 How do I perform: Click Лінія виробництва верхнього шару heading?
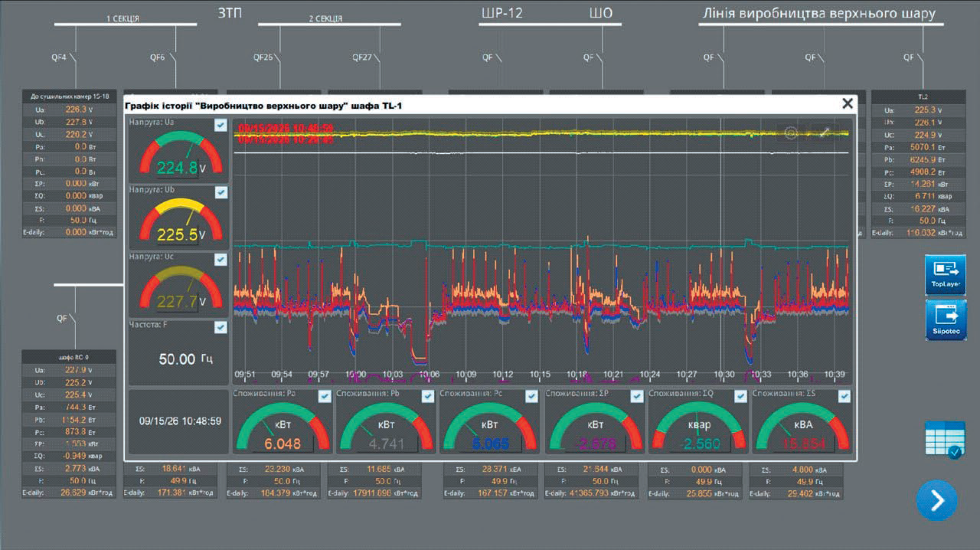[x=819, y=13]
